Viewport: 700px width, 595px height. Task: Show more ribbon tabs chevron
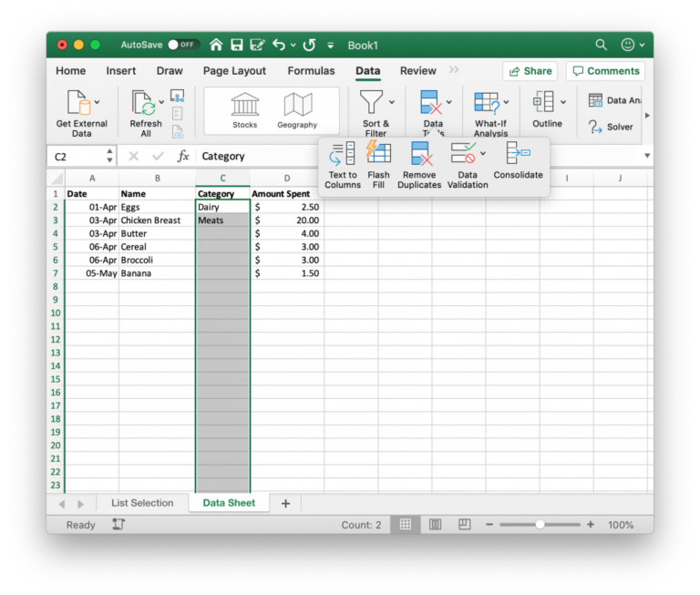[454, 69]
